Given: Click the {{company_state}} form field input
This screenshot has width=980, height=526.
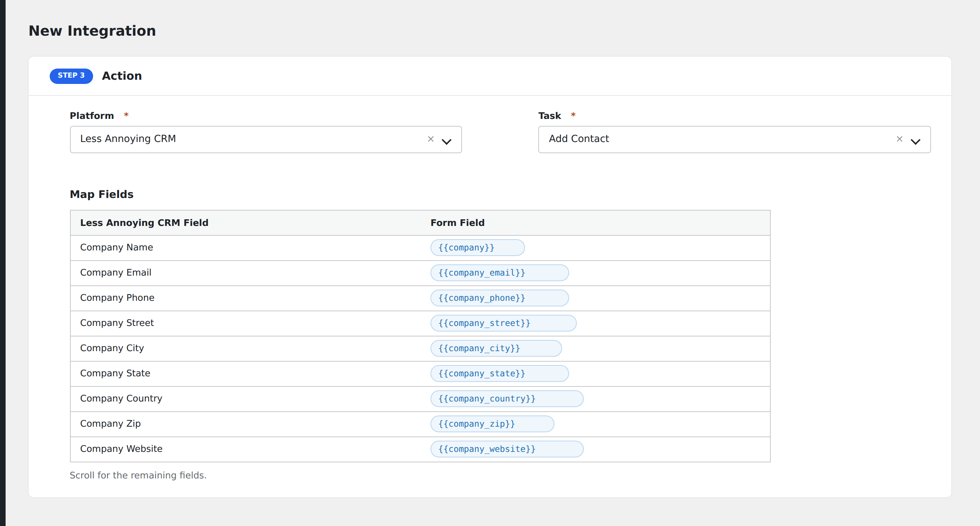Looking at the screenshot, I should point(499,373).
